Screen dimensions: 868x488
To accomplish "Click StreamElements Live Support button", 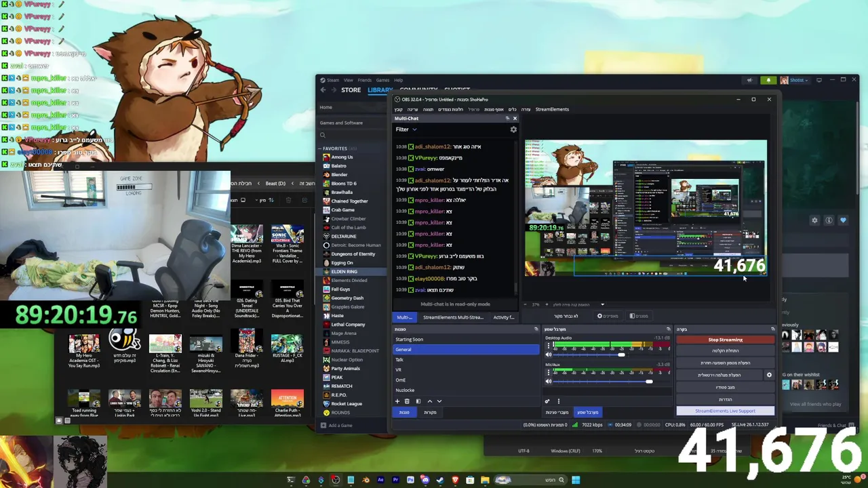I will click(x=725, y=411).
